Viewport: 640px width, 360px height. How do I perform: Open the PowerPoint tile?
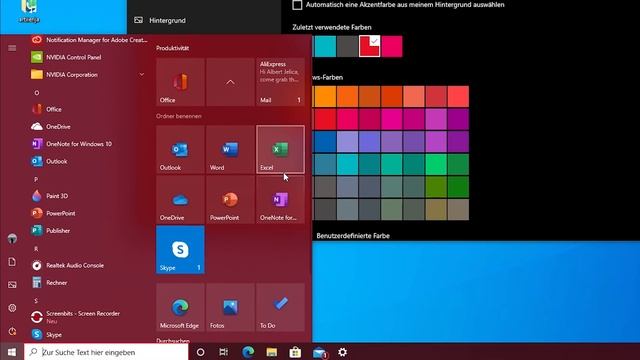point(230,200)
